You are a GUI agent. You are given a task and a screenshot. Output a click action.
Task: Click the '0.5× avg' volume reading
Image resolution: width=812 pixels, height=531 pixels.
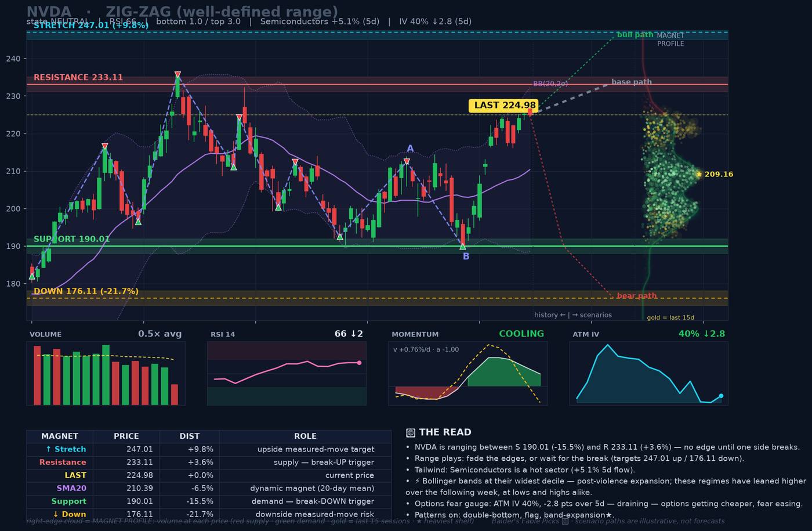(159, 334)
